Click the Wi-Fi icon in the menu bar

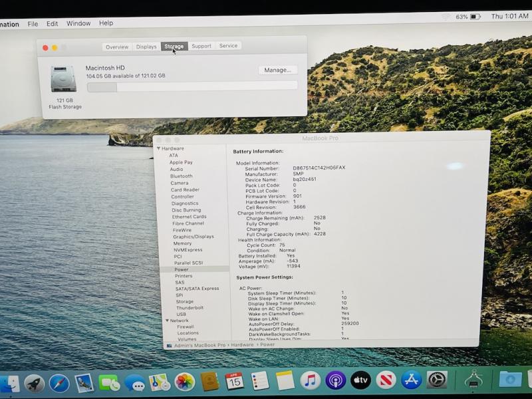[x=446, y=17]
